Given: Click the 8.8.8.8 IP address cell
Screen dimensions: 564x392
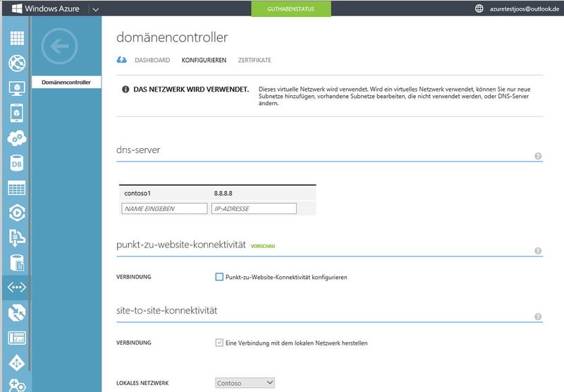Looking at the screenshot, I should pos(223,193).
